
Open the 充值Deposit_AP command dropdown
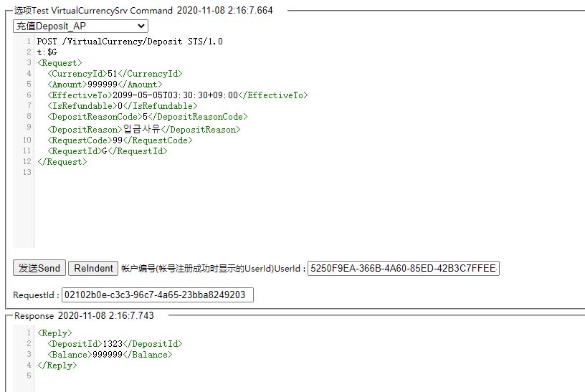(x=80, y=26)
